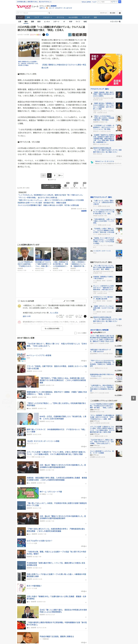Click the header web search magnifier button
The height and width of the screenshot is (644, 138).
tap(120, 2)
